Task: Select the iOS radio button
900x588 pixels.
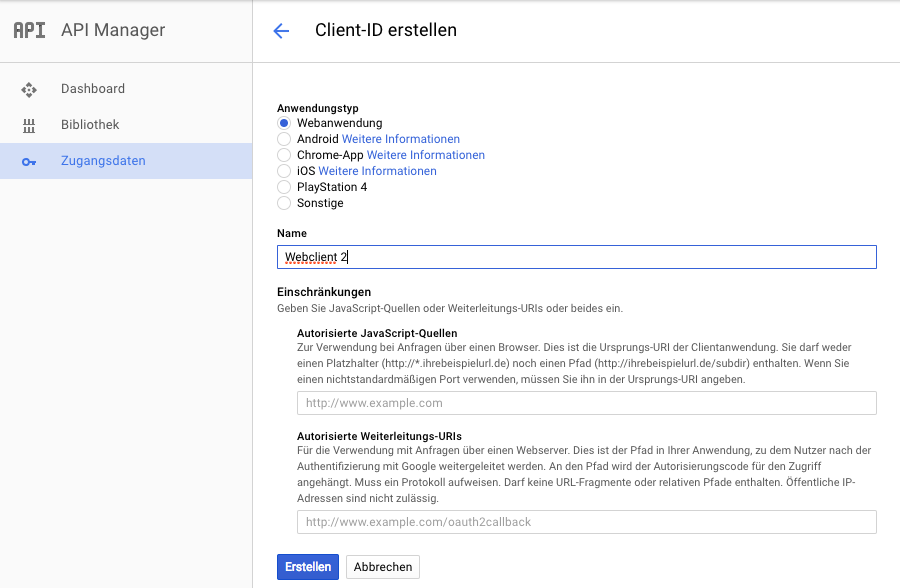Action: (x=284, y=171)
